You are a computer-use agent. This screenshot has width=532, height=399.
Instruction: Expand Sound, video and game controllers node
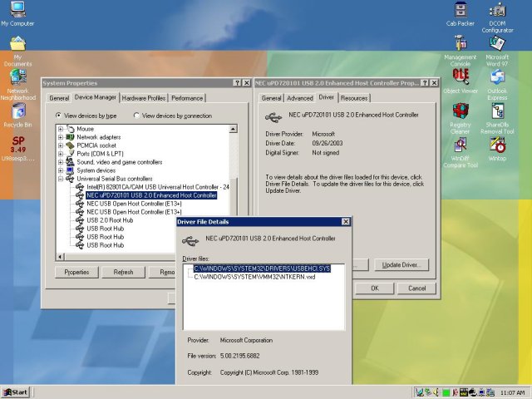(61, 162)
